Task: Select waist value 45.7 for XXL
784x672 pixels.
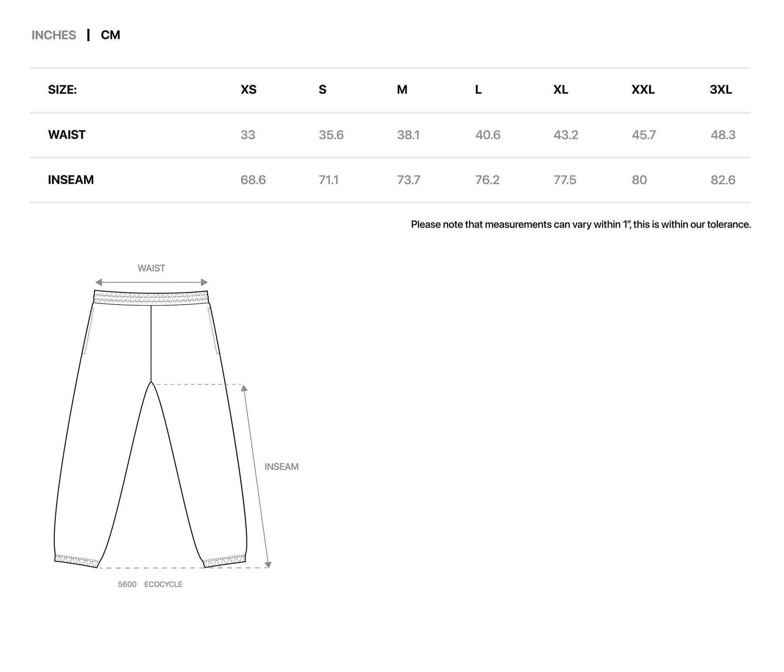Action: 643,135
